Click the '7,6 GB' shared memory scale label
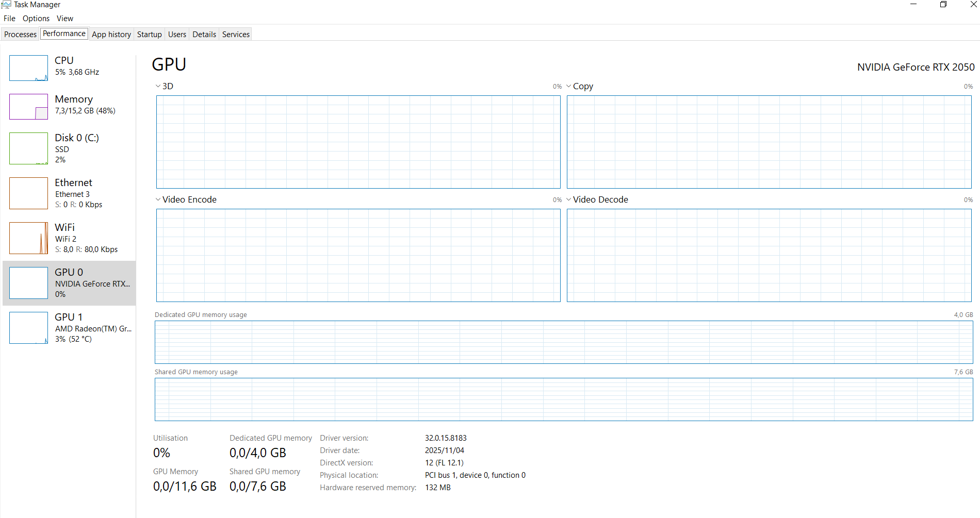The width and height of the screenshot is (980, 518). 963,372
